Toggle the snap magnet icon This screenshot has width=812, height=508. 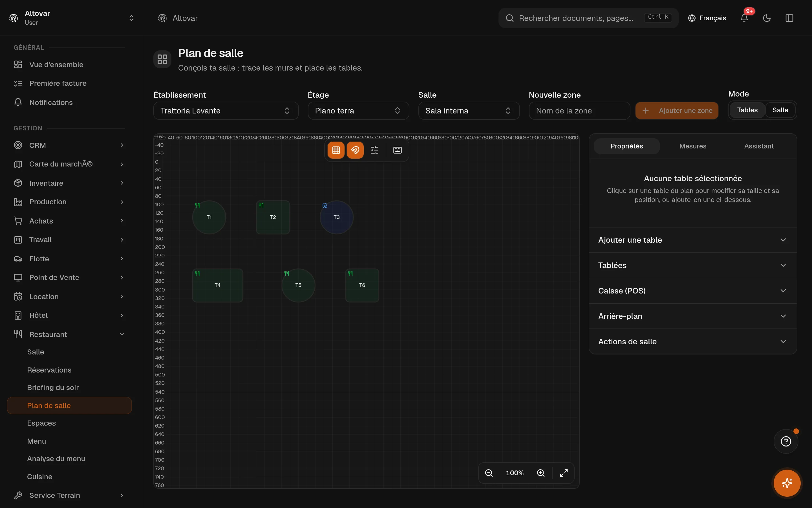tap(355, 150)
